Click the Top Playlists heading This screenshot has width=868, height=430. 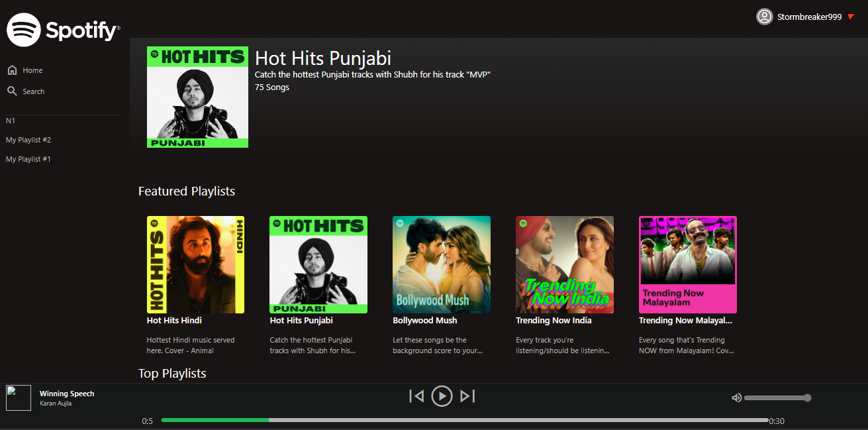172,373
